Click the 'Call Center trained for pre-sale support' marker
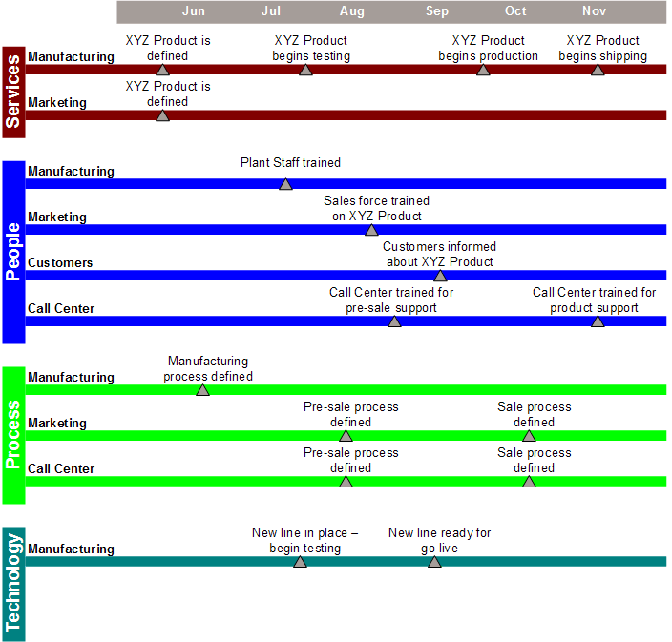 click(x=394, y=321)
